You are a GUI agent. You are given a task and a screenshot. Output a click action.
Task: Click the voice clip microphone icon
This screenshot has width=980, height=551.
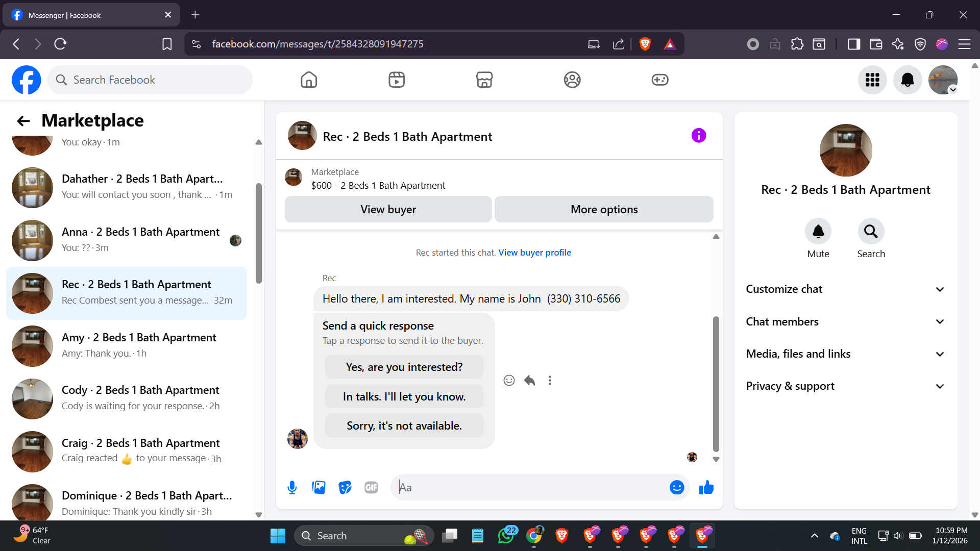pos(292,488)
